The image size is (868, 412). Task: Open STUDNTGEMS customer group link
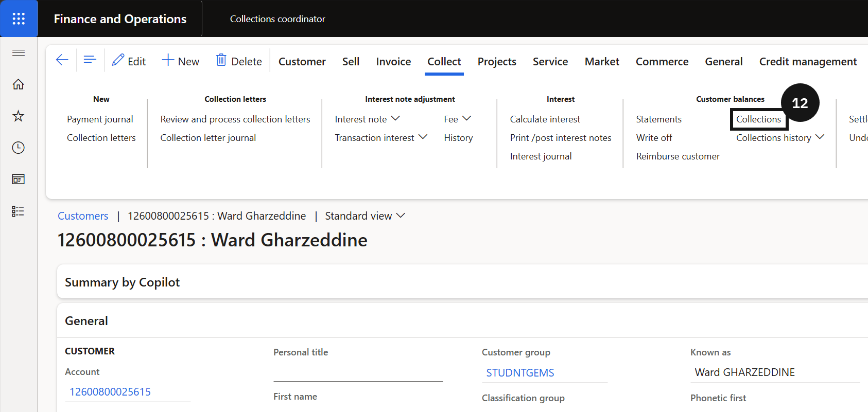click(x=520, y=373)
